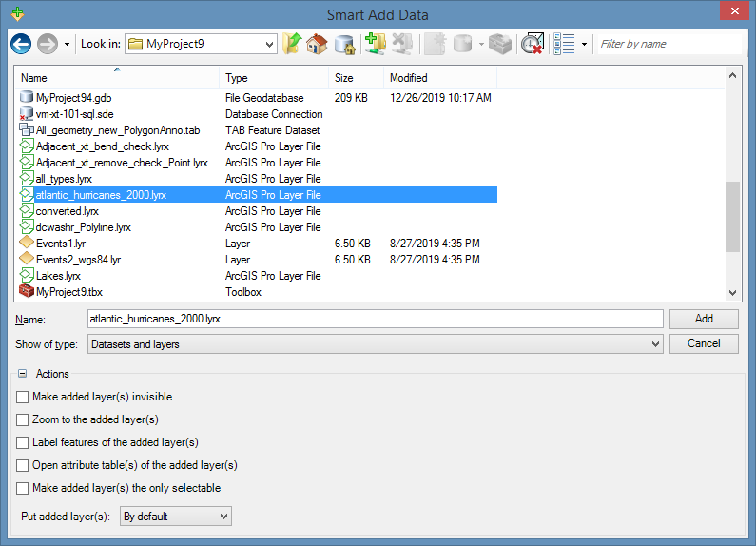Enable Make added layer(s) invisible

pyautogui.click(x=22, y=397)
